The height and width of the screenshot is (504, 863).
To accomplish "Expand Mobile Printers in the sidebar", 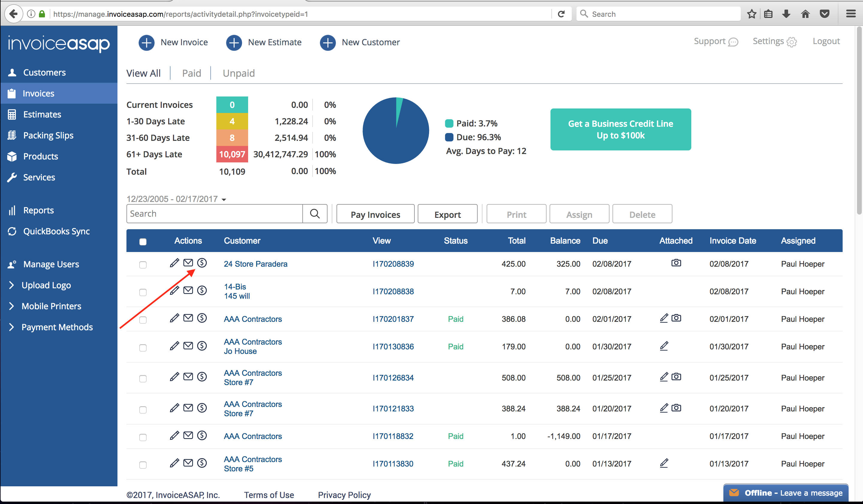I will [51, 306].
